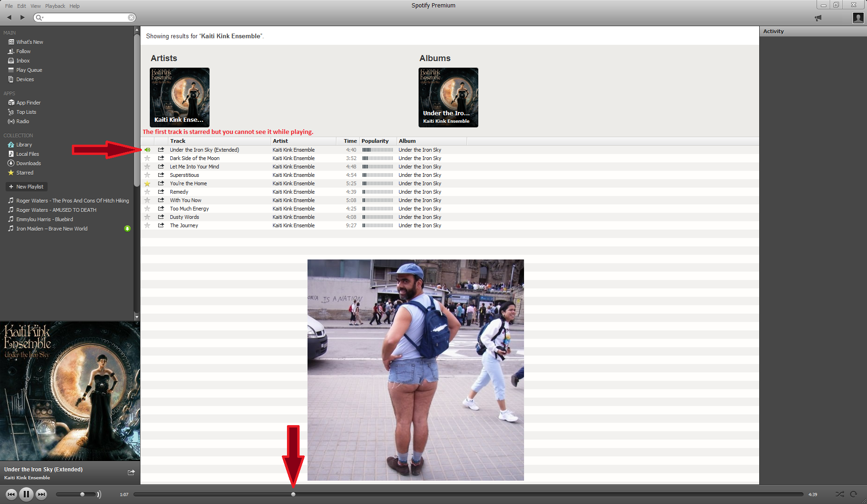Image resolution: width=867 pixels, height=504 pixels.
Task: Click the track progress seek bar
Action: click(468, 494)
